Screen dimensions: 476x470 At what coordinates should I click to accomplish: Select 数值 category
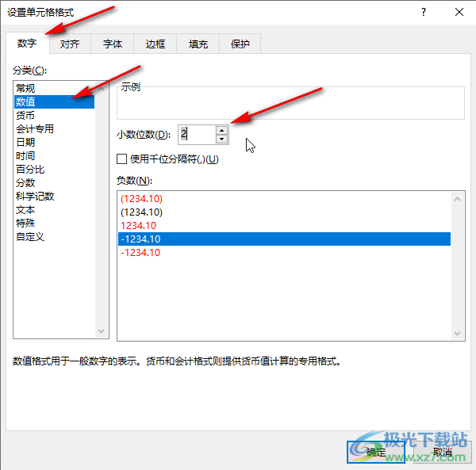click(x=54, y=101)
